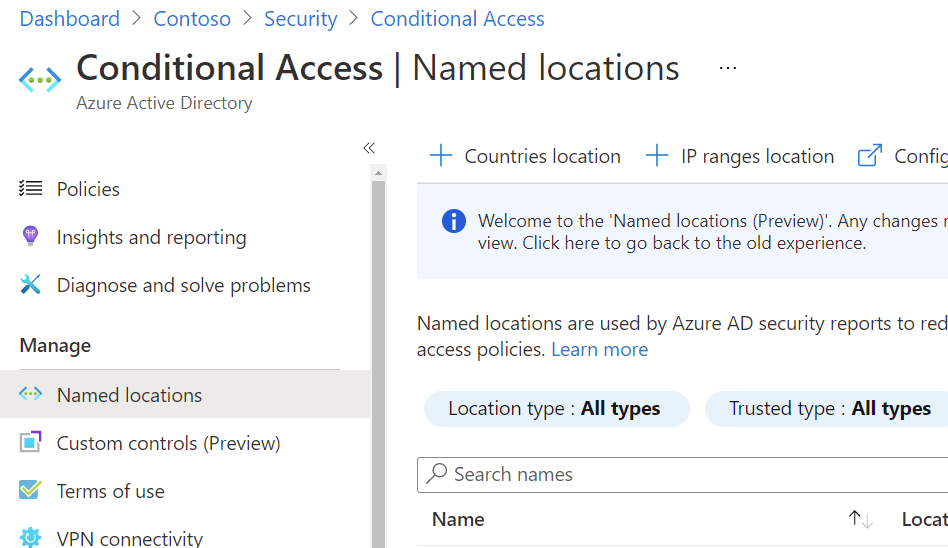
Task: Click the Policies list icon
Action: 30,189
